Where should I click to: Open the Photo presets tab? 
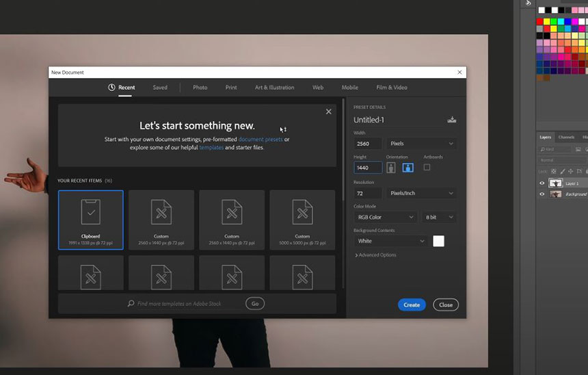pos(200,88)
